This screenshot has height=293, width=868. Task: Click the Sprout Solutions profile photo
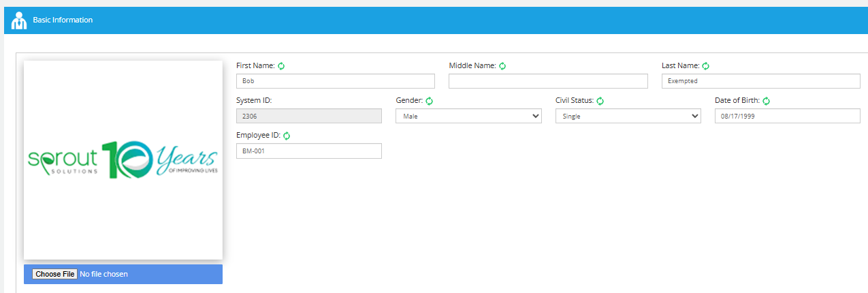pyautogui.click(x=123, y=160)
